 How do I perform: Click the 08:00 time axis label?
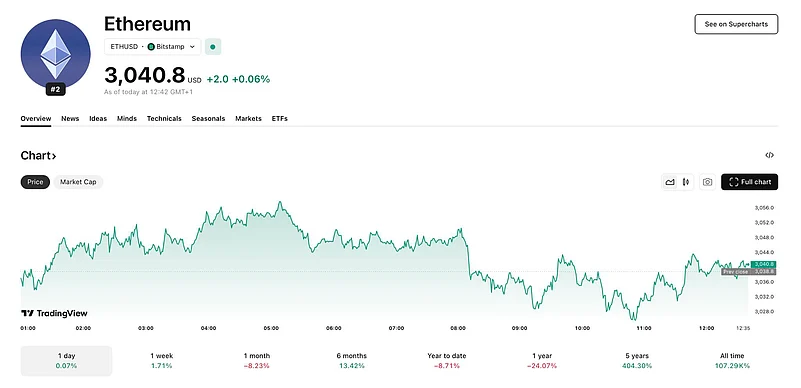click(458, 328)
